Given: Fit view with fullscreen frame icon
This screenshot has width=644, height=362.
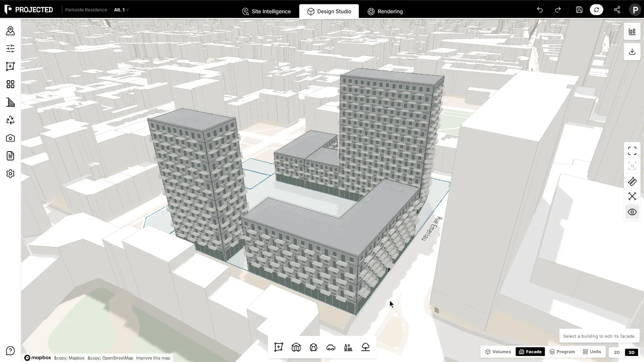Looking at the screenshot, I should pyautogui.click(x=632, y=151).
